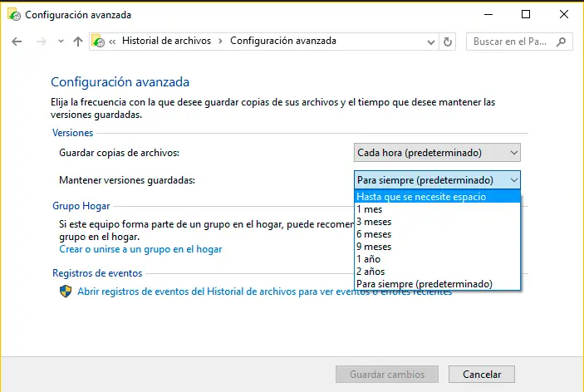Open the 'Guardar copias de archivos' dropdown
This screenshot has width=584, height=392.
click(437, 153)
